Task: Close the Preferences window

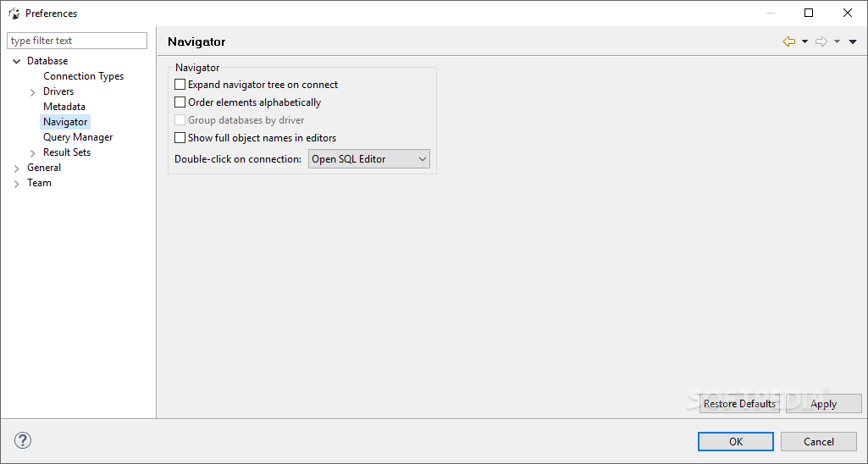Action: coord(848,13)
